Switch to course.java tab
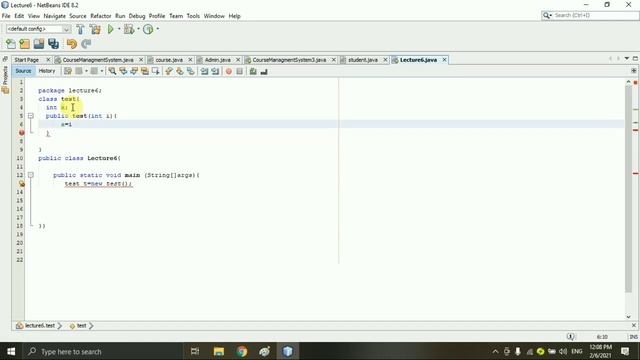 (169, 60)
